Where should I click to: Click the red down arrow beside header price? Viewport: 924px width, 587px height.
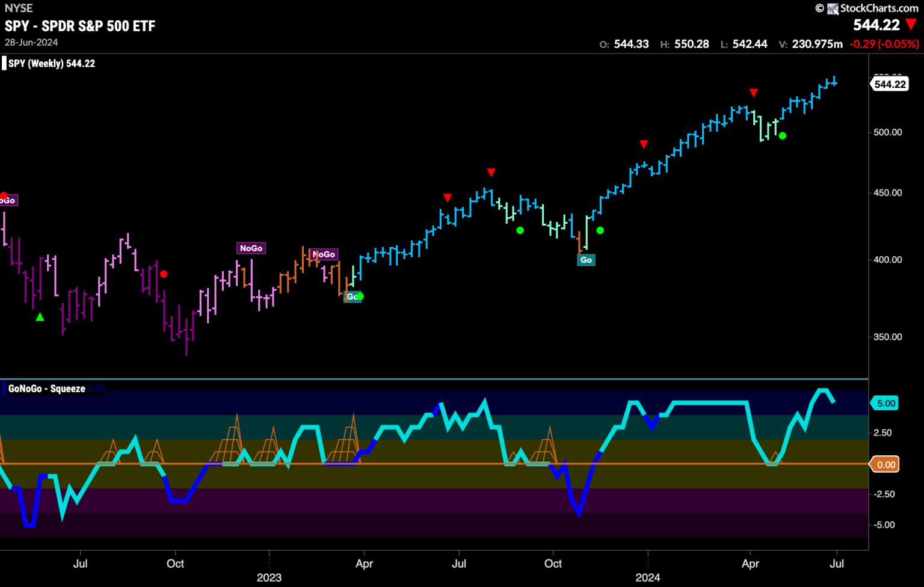click(x=911, y=25)
